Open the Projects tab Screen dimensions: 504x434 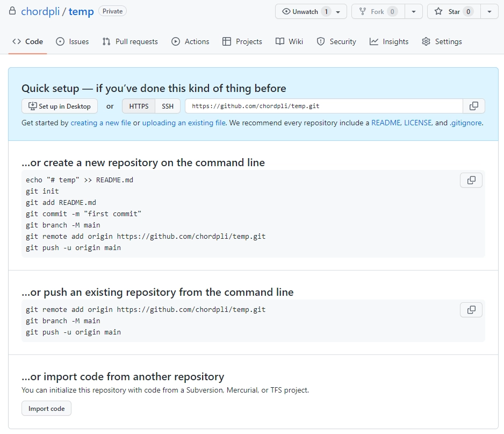242,41
